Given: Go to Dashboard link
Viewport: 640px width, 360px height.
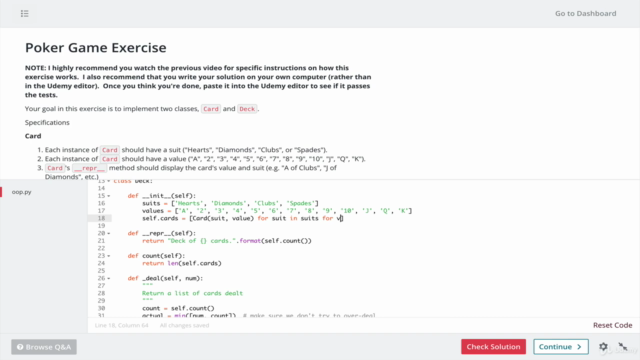Looking at the screenshot, I should [x=585, y=13].
